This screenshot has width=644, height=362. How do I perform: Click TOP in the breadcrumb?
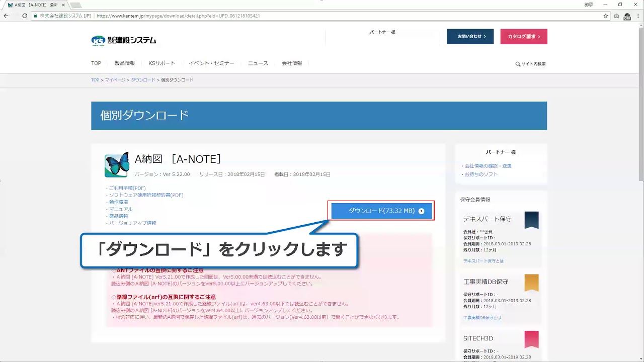[95, 80]
